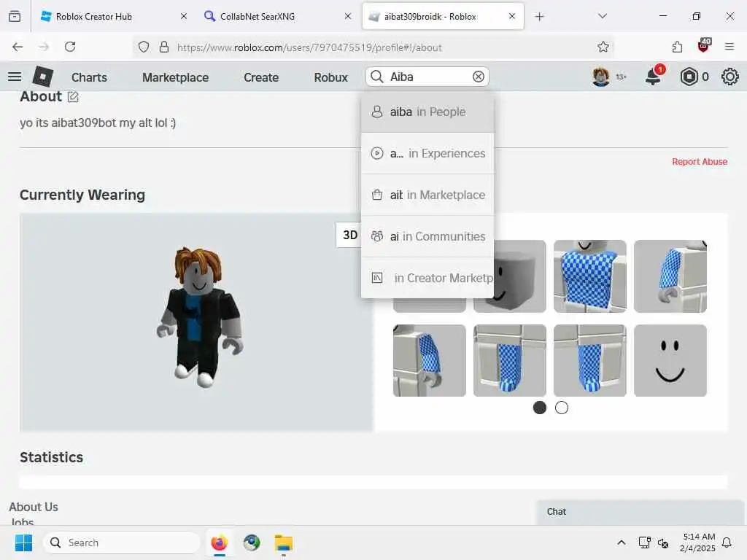This screenshot has width=747, height=560.
Task: Open File Explorer from the taskbar
Action: 284,542
